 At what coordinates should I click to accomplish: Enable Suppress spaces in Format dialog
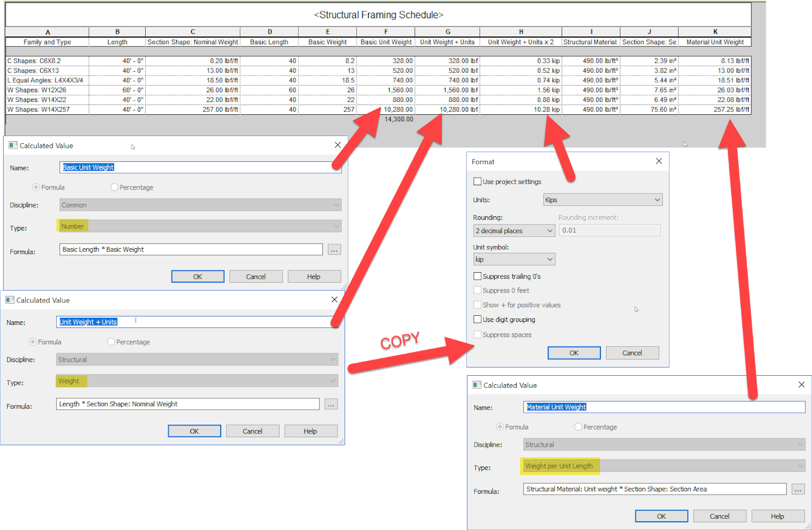(x=477, y=335)
